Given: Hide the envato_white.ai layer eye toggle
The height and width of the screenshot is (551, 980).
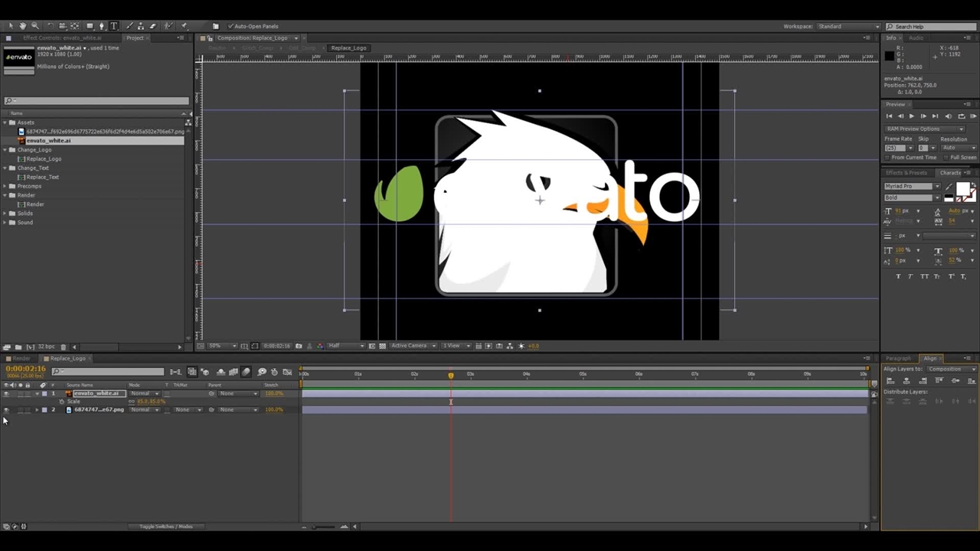Looking at the screenshot, I should point(6,393).
